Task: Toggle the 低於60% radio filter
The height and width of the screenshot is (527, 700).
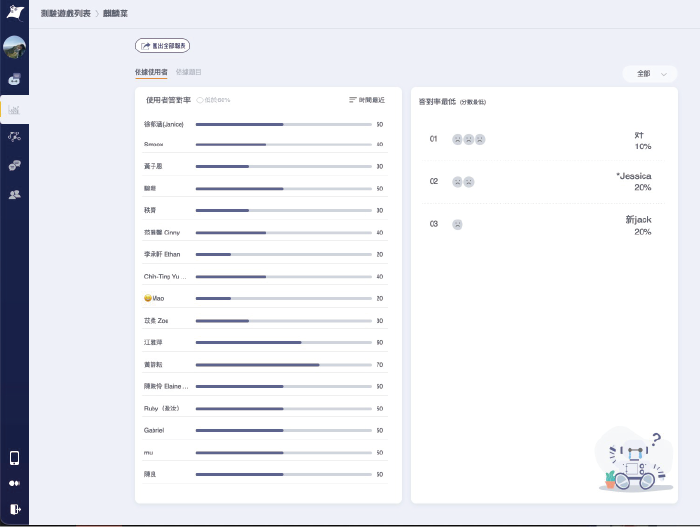Action: click(200, 100)
